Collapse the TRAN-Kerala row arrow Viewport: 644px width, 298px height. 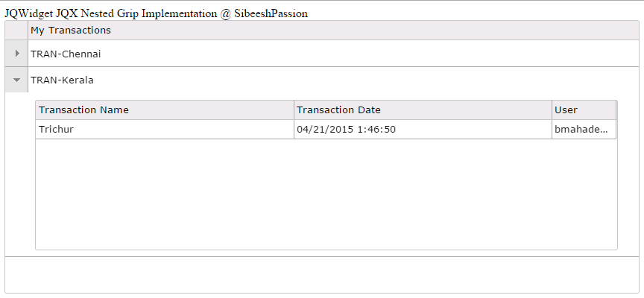pyautogui.click(x=16, y=80)
